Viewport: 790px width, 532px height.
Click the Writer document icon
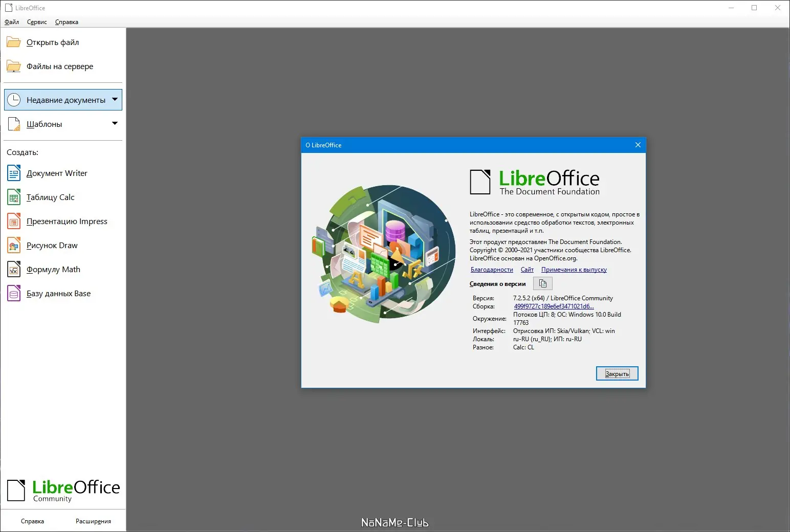pos(14,173)
